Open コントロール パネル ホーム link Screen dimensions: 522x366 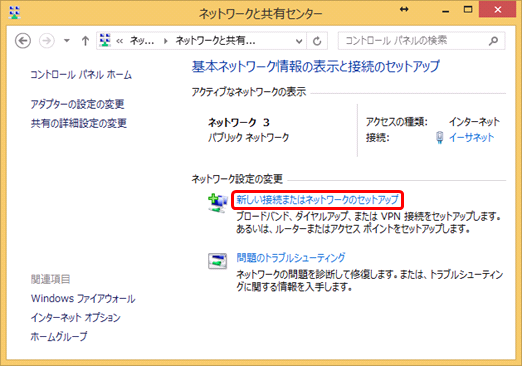(x=81, y=75)
